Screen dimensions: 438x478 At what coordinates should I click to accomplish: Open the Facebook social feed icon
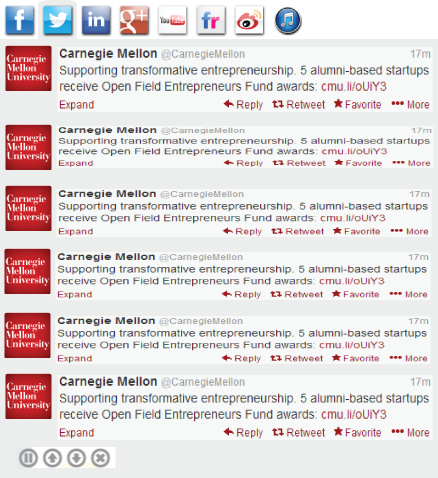20,20
